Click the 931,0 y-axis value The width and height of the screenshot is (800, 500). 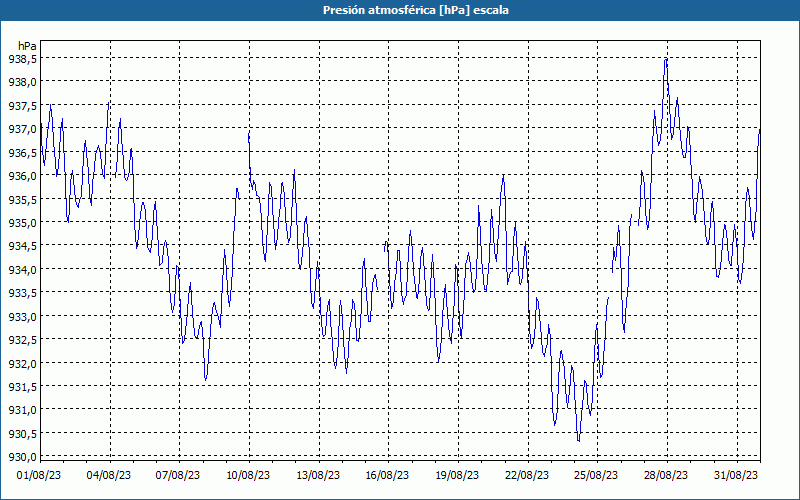pos(23,410)
